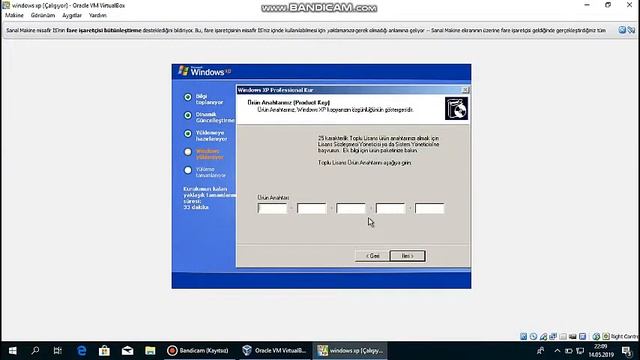Click the second icon on the notification bar

631,30
